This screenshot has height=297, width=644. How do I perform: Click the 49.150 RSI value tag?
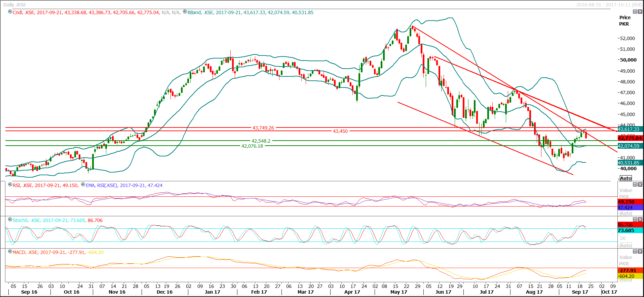(x=631, y=202)
